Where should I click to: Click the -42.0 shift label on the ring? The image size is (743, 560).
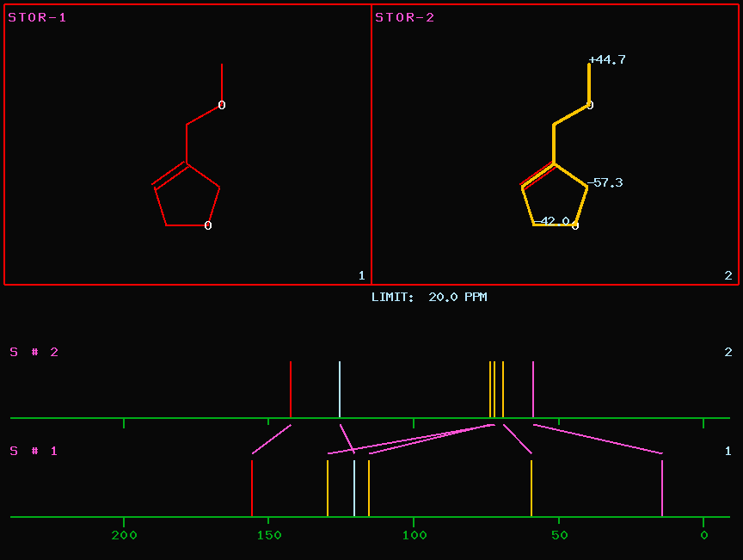click(x=555, y=221)
